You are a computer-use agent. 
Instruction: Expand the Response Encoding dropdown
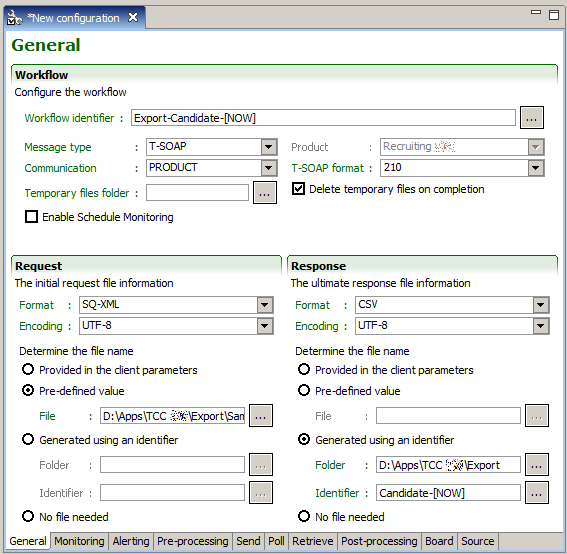click(541, 326)
